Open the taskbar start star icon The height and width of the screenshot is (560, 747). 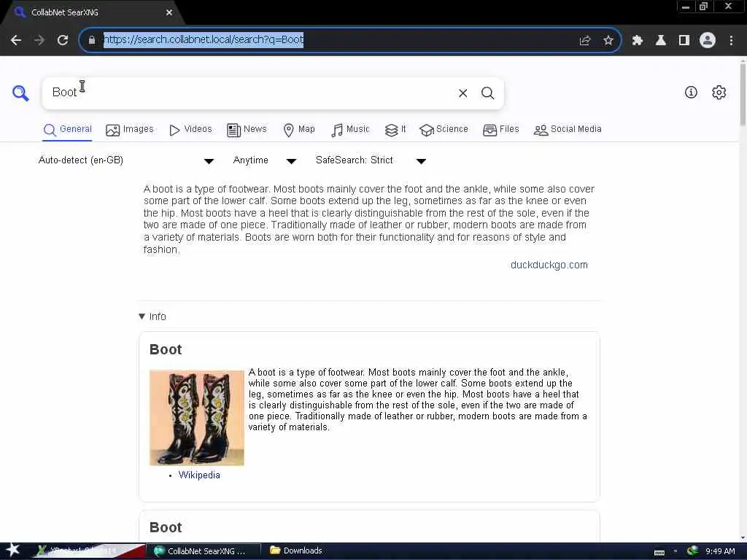coord(13,550)
